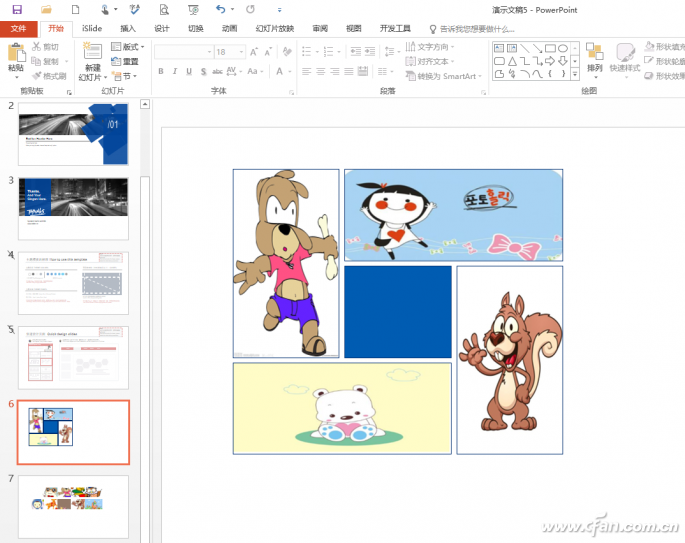The height and width of the screenshot is (543, 685).
Task: Decrease the list indent level
Action: [356, 52]
